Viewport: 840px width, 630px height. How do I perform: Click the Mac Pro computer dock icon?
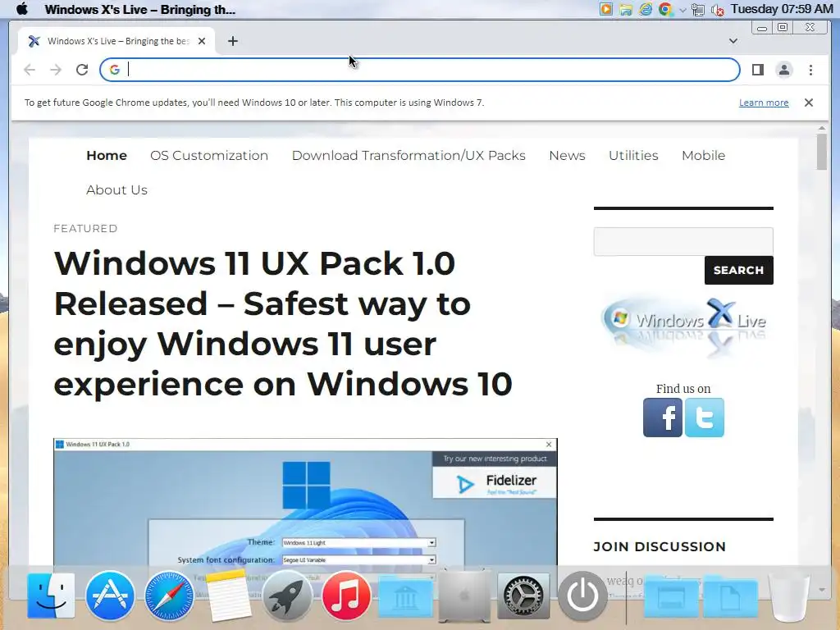(x=464, y=596)
